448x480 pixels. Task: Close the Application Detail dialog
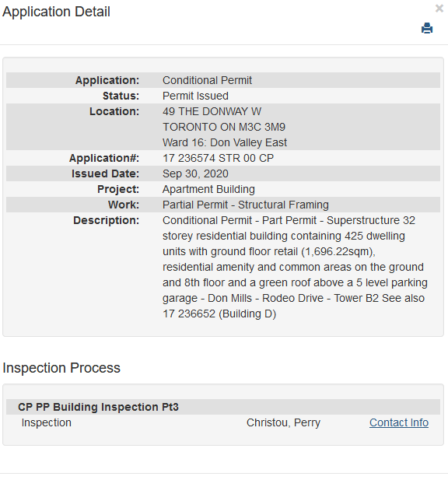point(439,9)
